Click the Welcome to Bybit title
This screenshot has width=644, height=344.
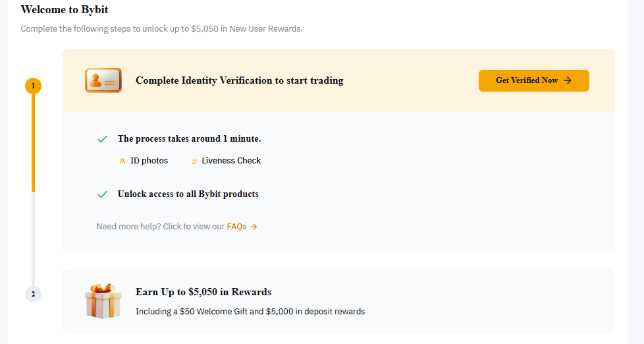click(x=65, y=10)
